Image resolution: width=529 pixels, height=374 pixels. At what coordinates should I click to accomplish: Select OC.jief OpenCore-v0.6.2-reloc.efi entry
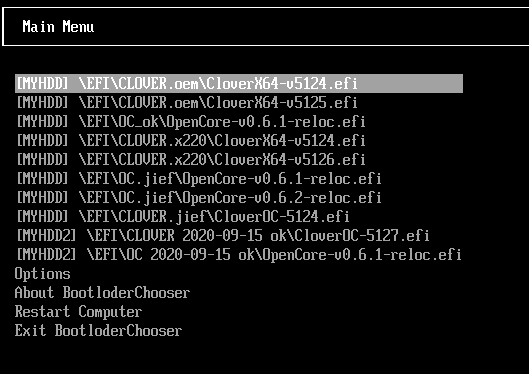[x=199, y=198]
